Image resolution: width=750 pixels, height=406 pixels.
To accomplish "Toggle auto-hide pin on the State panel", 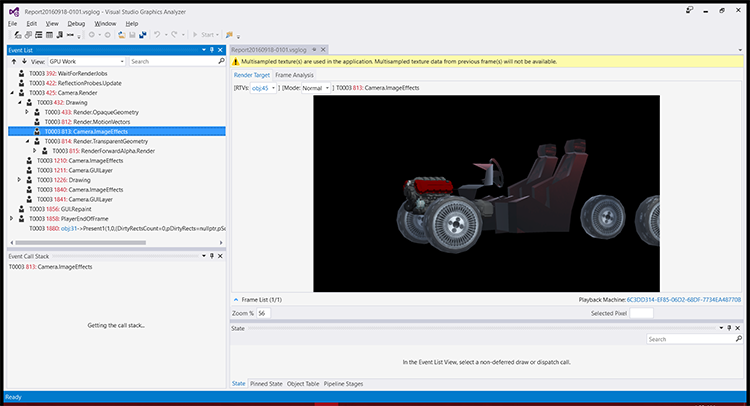I will (729, 328).
